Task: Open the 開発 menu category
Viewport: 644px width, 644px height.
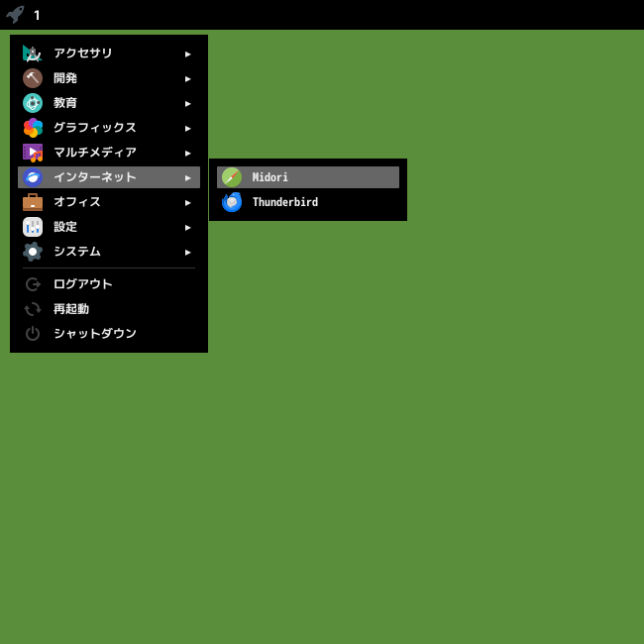Action: (x=109, y=78)
